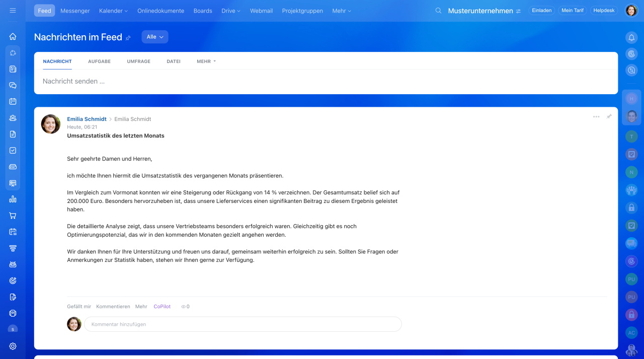Open Emilia Schmidt author name link

(87, 119)
